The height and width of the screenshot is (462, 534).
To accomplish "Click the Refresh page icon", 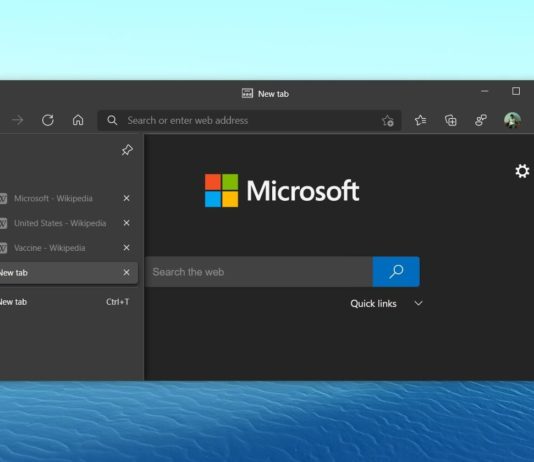I will (48, 120).
